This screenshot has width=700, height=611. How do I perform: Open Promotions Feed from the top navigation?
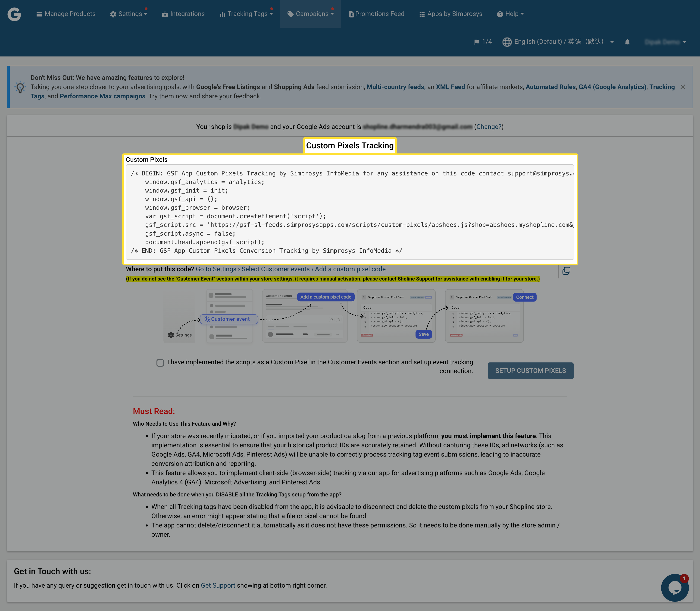pos(376,14)
